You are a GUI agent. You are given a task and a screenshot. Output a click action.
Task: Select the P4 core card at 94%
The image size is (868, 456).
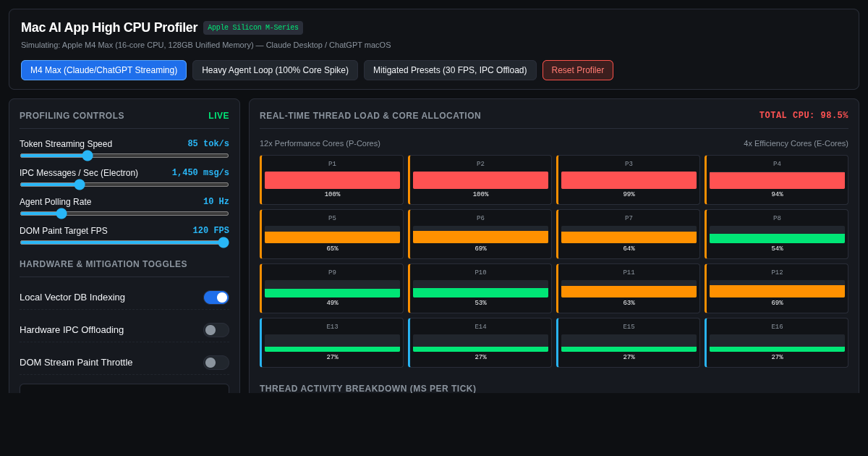(x=777, y=180)
